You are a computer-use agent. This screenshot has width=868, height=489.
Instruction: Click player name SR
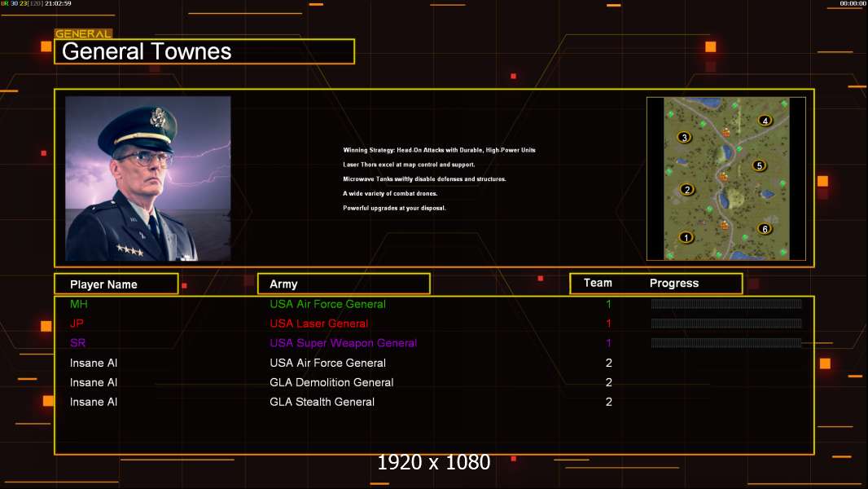coord(77,343)
